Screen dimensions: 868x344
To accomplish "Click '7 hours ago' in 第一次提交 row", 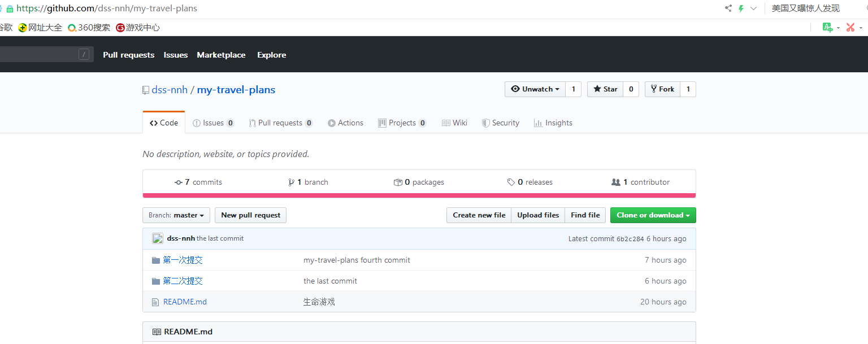I will tap(666, 260).
